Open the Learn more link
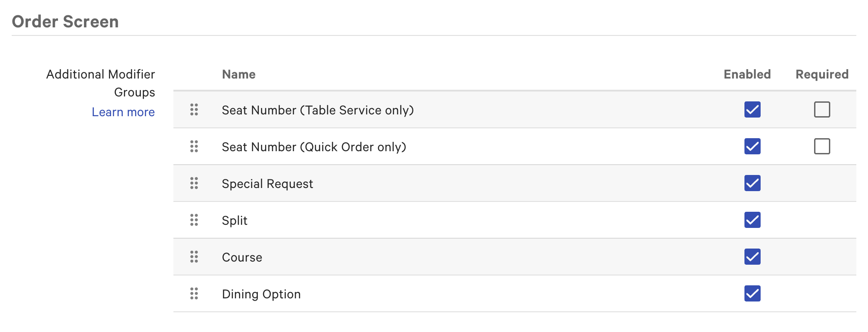 coord(123,112)
